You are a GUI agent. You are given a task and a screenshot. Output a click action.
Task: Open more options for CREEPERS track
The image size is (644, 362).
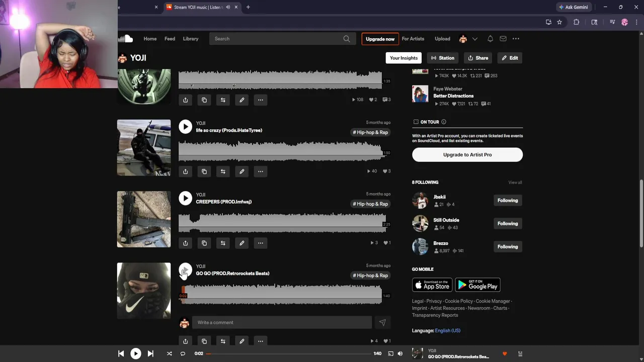[x=261, y=243]
